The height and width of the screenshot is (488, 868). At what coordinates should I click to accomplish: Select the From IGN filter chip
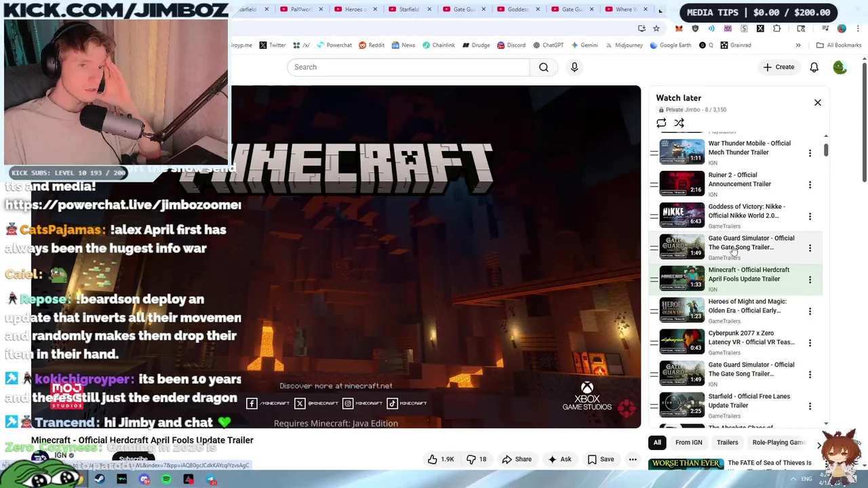coord(688,443)
